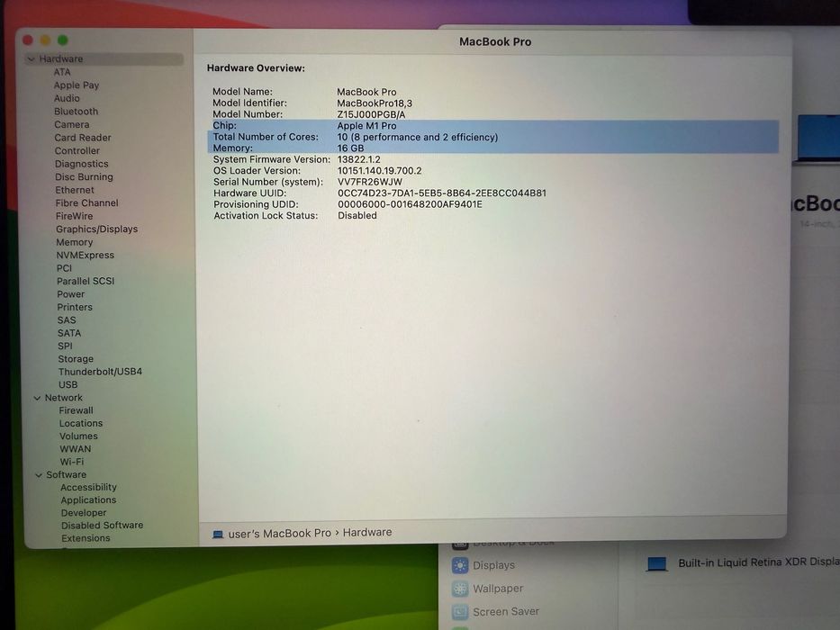
Task: Select SAS in the sidebar
Action: (x=67, y=319)
